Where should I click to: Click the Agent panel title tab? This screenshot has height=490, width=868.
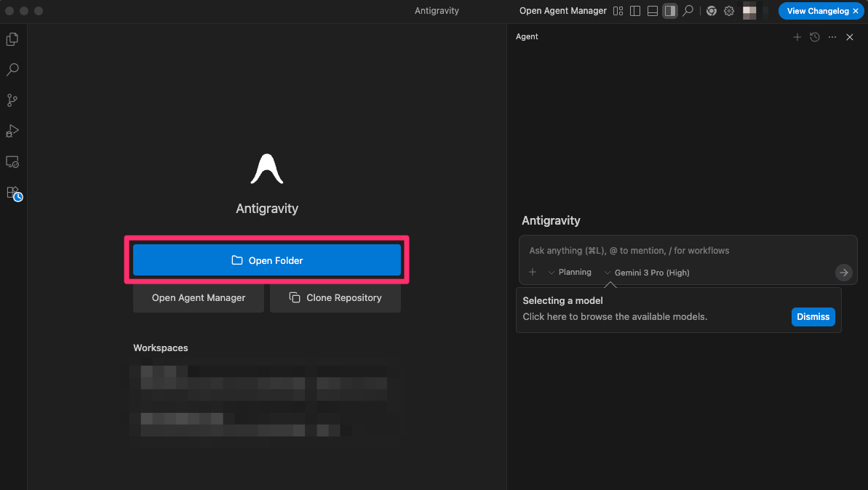tap(527, 36)
